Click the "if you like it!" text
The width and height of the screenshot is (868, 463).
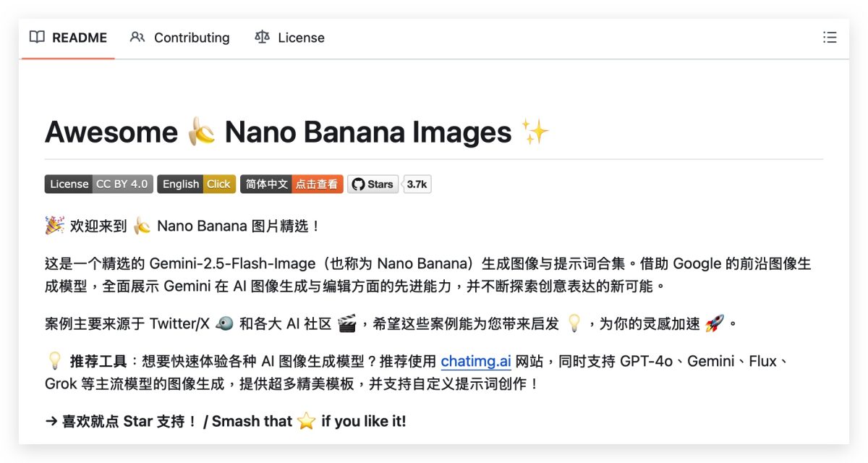pos(364,421)
